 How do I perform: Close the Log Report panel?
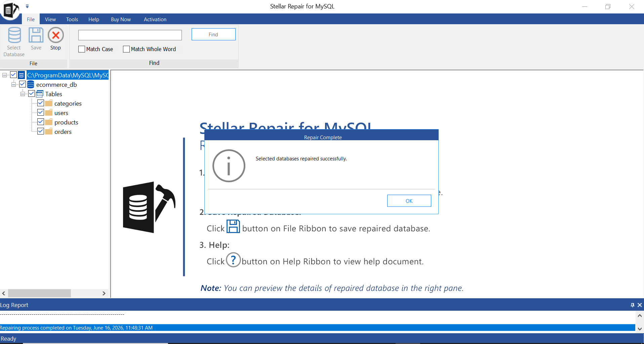[640, 305]
